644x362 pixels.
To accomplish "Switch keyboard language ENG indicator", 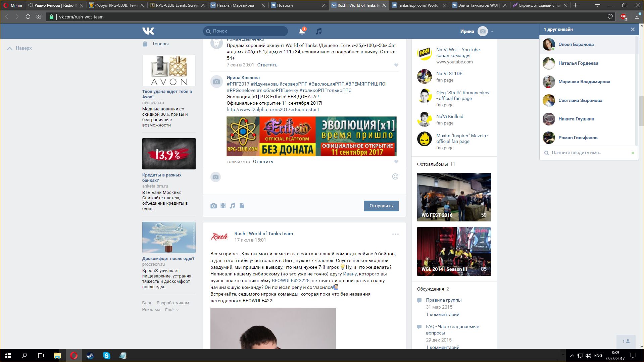I will click(598, 356).
